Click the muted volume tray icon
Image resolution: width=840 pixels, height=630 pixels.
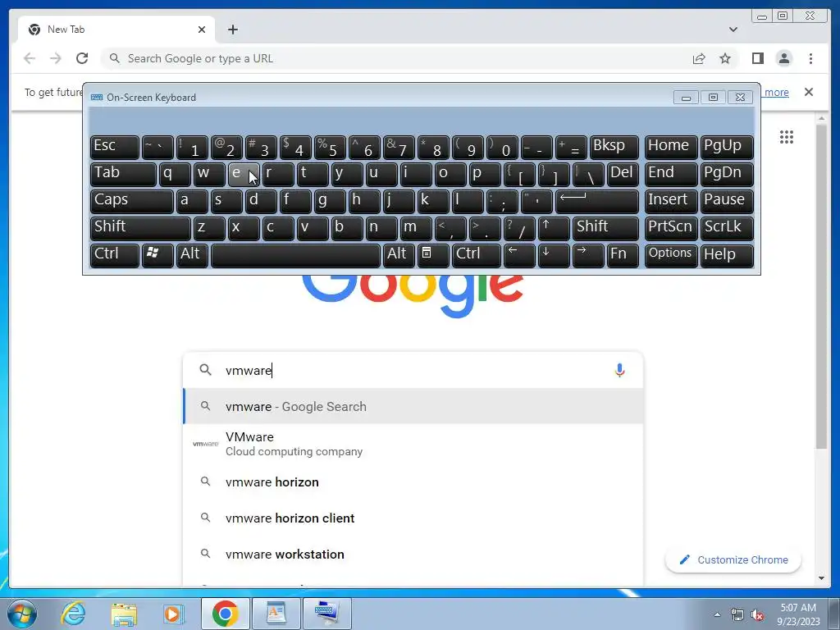757,615
